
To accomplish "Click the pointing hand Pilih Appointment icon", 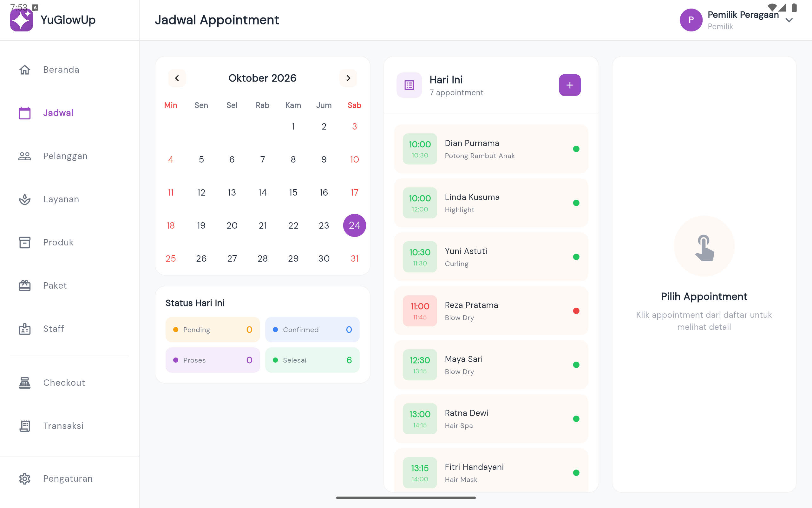I will [704, 246].
